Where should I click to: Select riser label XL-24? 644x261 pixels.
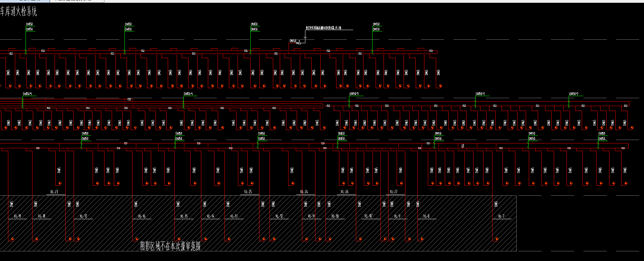tap(304, 192)
